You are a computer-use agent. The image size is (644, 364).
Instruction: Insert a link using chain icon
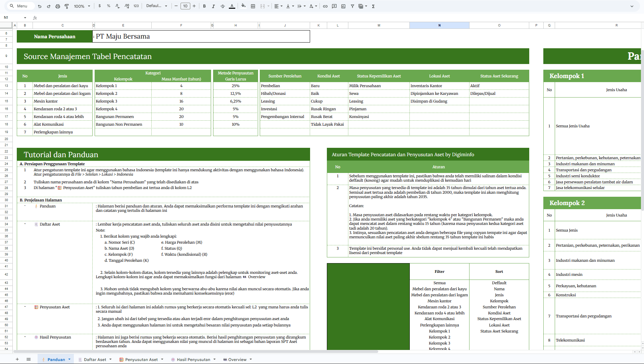[325, 6]
